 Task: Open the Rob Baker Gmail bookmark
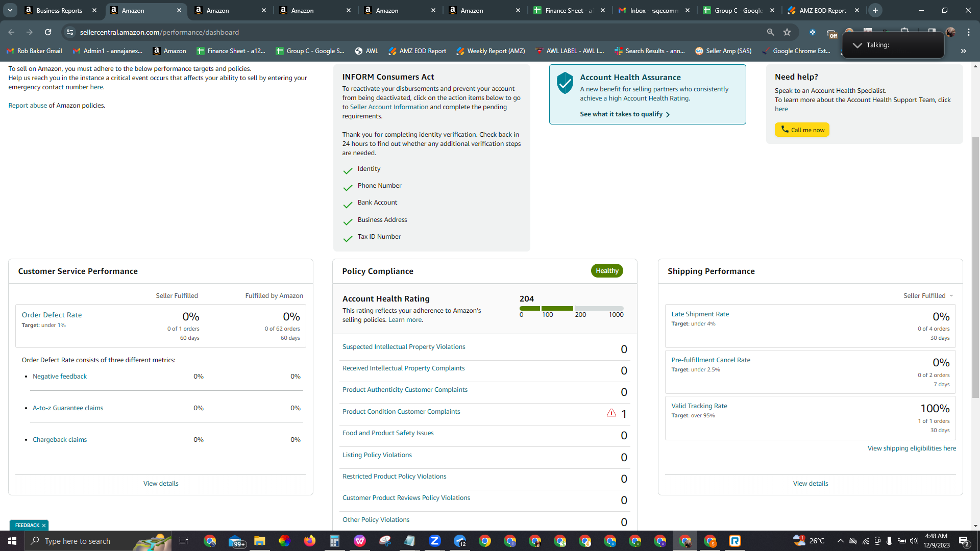pyautogui.click(x=34, y=51)
